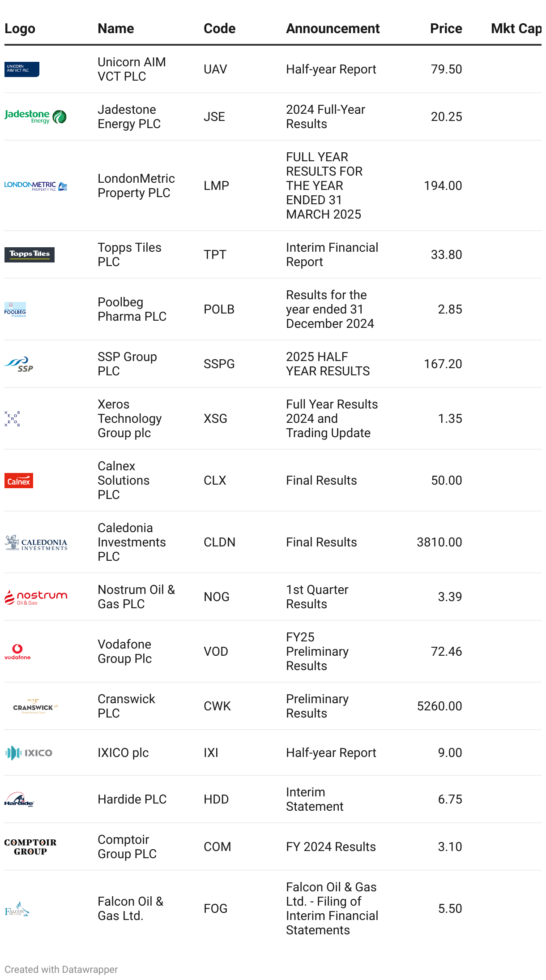Open the Caledonia Investments logo
The width and height of the screenshot is (546, 980).
(36, 542)
